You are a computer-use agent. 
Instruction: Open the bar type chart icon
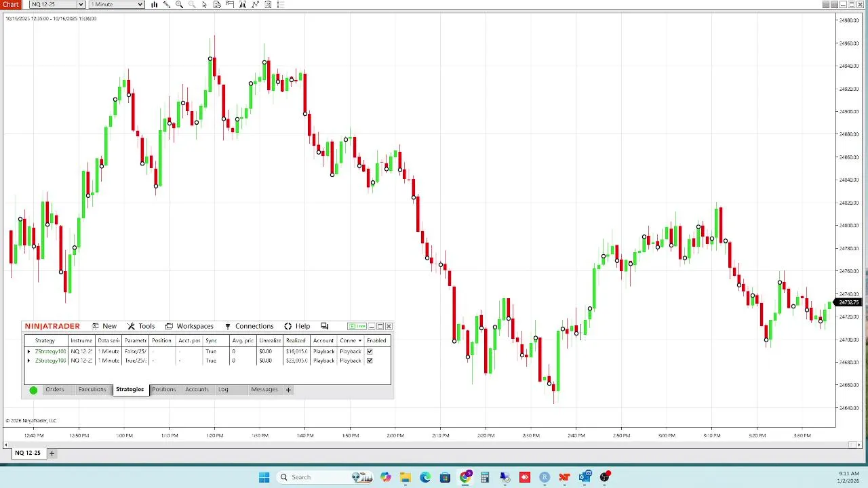coord(155,5)
